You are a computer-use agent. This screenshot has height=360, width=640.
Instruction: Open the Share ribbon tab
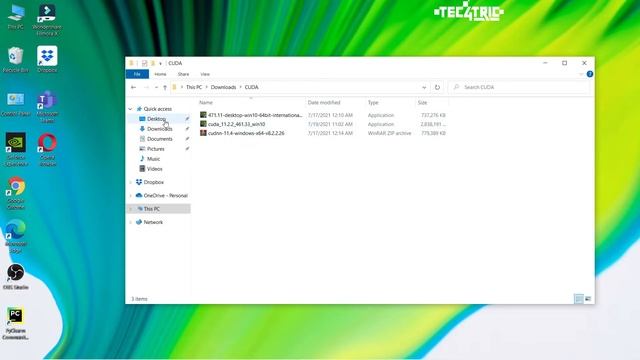[183, 74]
